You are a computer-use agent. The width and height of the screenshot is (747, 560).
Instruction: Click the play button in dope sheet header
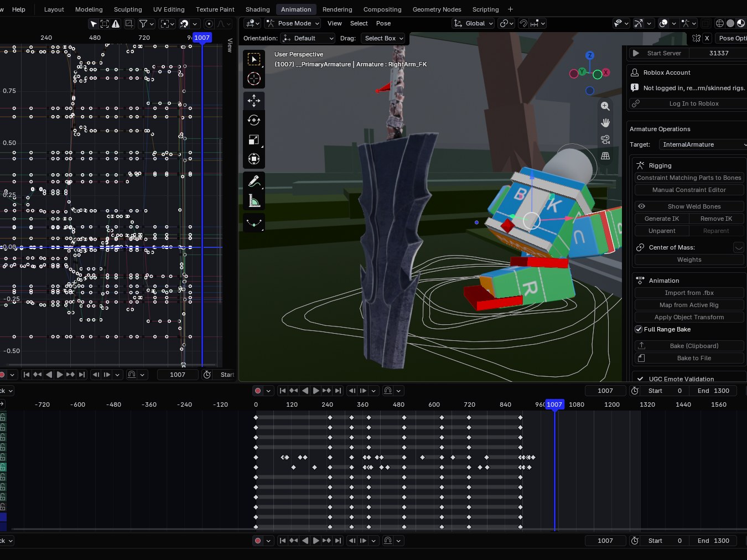point(315,391)
